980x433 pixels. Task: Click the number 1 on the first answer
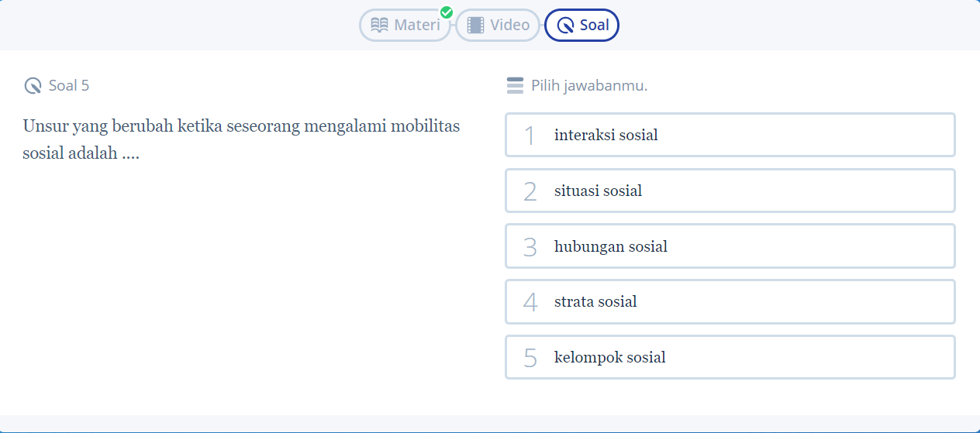click(530, 136)
